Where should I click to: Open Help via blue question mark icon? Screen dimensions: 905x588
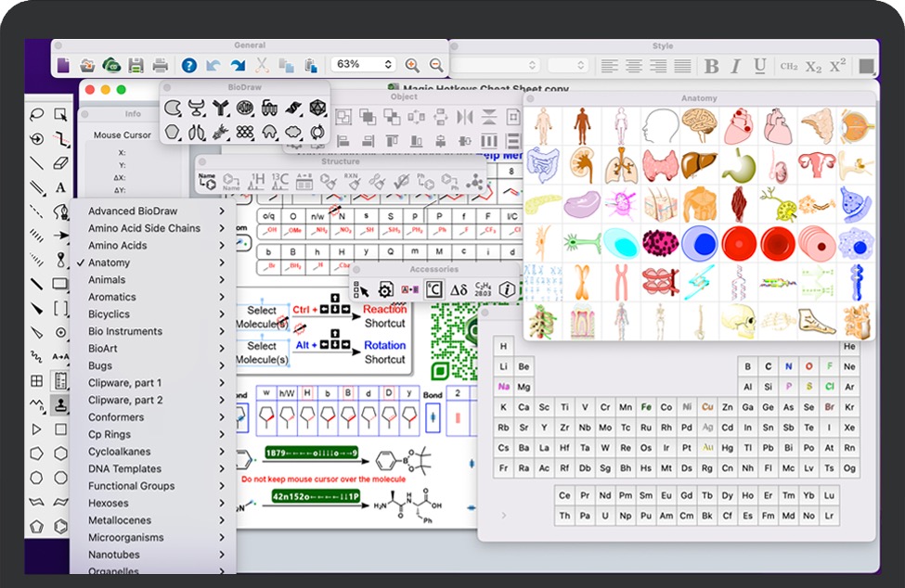(188, 65)
